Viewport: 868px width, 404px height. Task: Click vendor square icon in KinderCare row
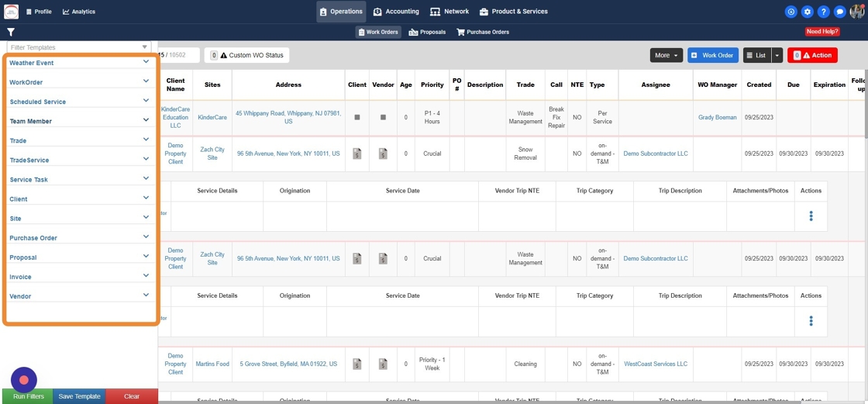(383, 118)
